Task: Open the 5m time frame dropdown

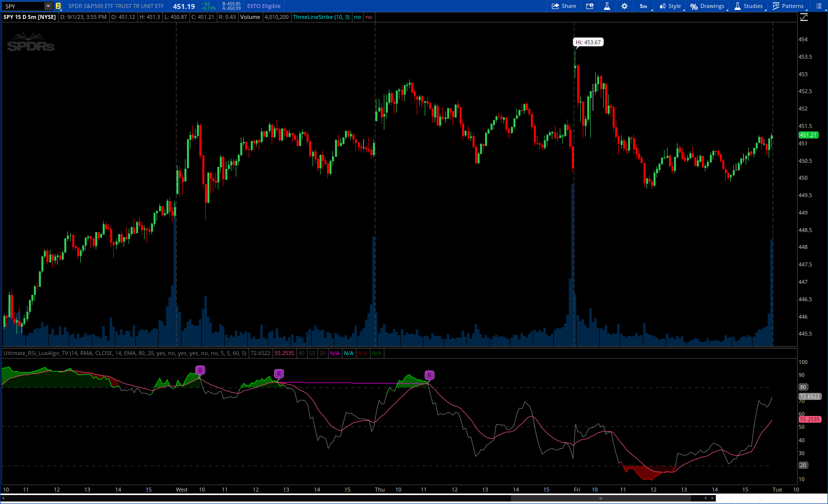Action: point(645,6)
